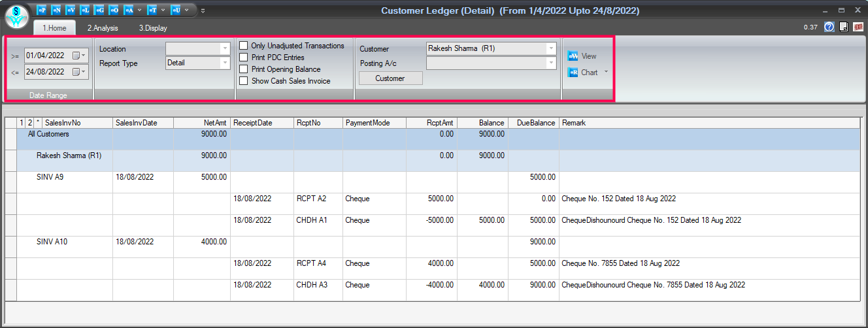This screenshot has height=328, width=868.
Task: Click group level 1 button in grid header
Action: coord(21,123)
